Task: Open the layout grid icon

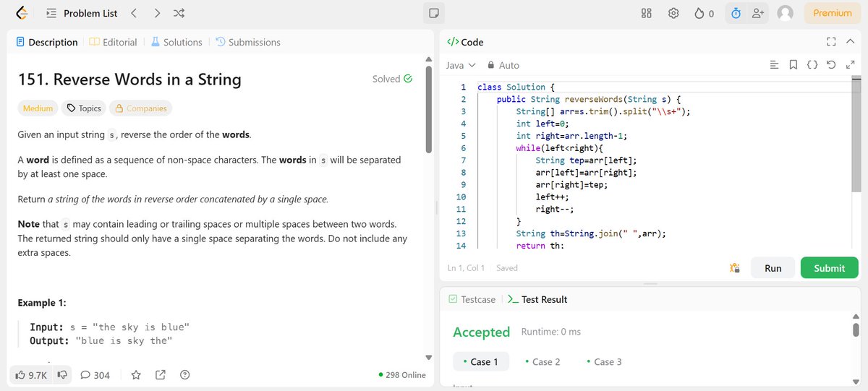Action: coord(647,13)
